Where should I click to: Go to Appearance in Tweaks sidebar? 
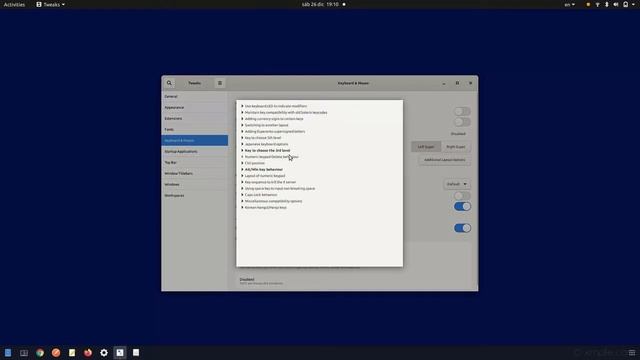pos(194,108)
